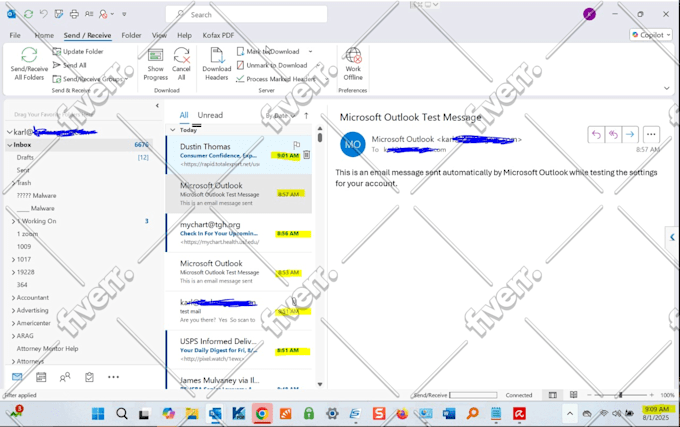The image size is (680, 427).
Task: Click the account profile avatar
Action: tap(589, 14)
